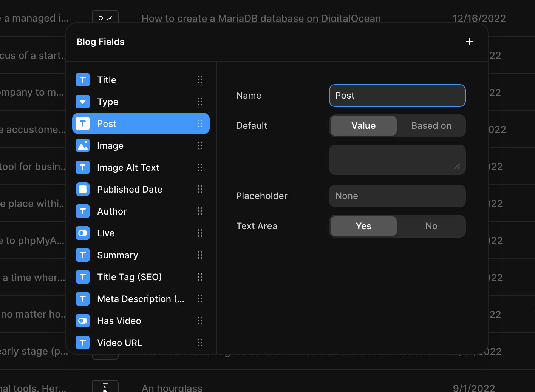Select the Image Alt Text field
Image resolution: width=535 pixels, height=392 pixels.
[128, 167]
